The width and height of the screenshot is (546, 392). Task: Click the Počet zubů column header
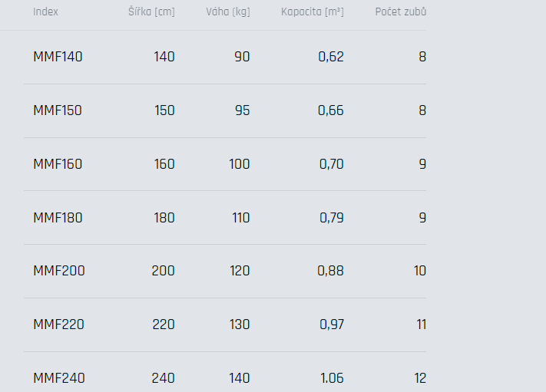point(400,12)
